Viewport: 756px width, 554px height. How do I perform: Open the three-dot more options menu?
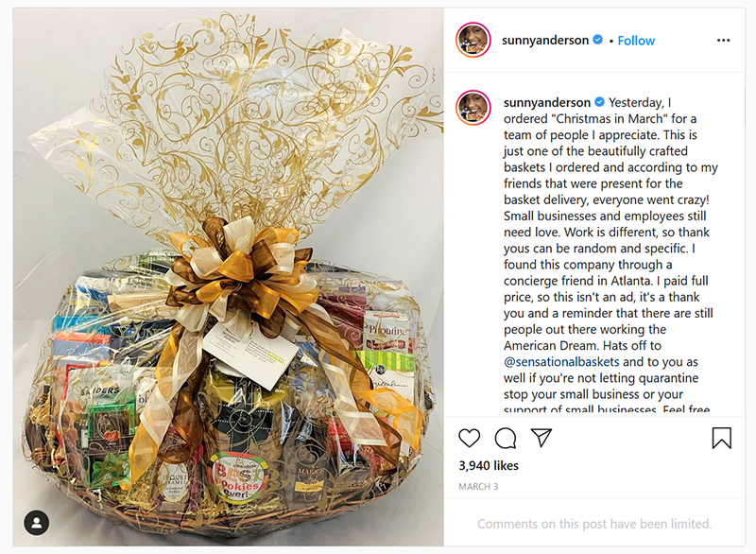pos(723,41)
